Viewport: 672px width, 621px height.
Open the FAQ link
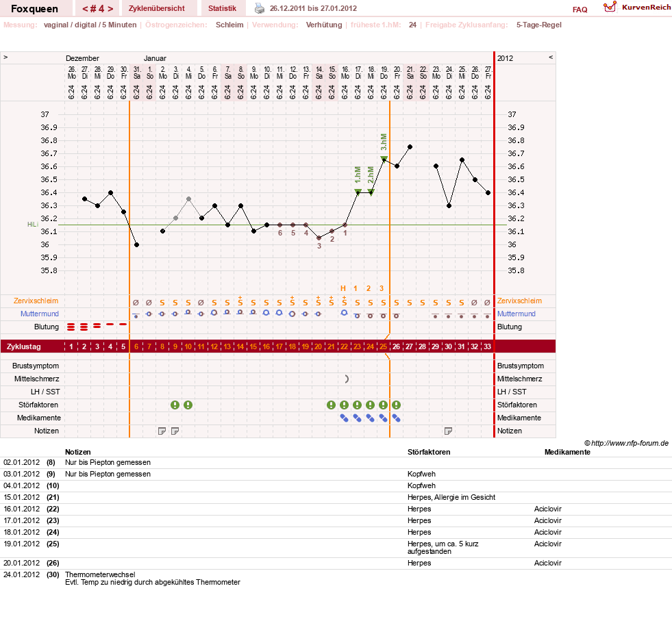[580, 10]
